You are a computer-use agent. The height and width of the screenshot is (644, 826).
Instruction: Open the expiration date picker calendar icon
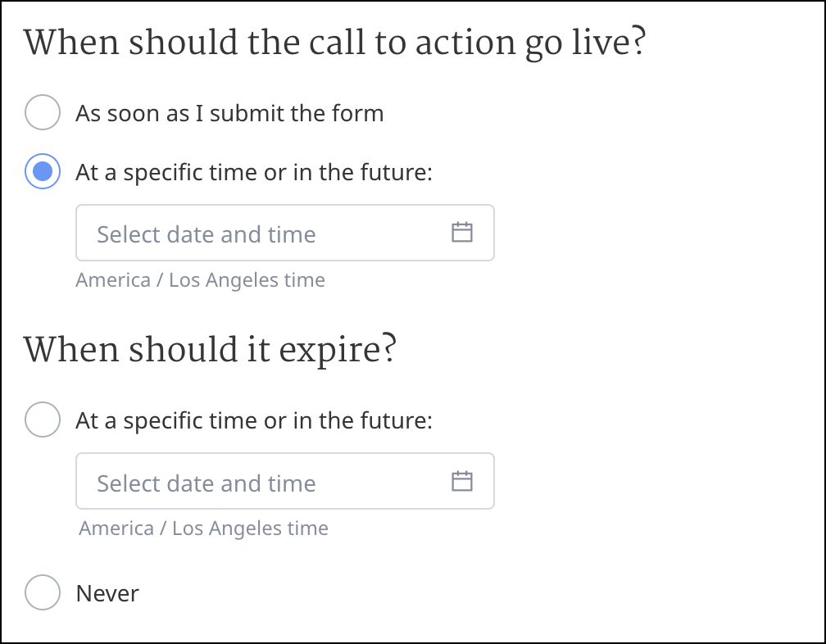coord(462,481)
